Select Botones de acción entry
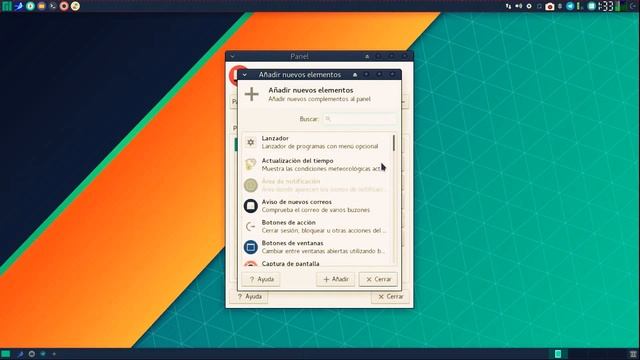640x360 pixels. click(x=318, y=227)
